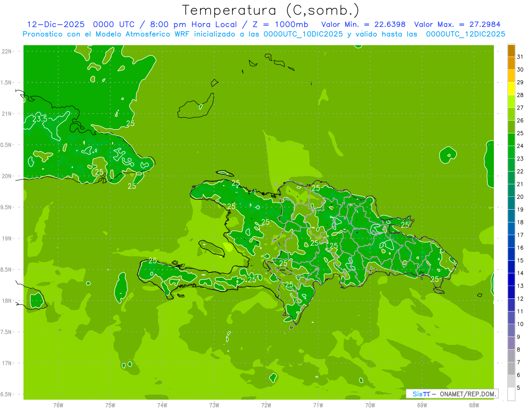This screenshot has width=532, height=411.
Task: Click the 1.5N latitude axis label
Action: 7,82
